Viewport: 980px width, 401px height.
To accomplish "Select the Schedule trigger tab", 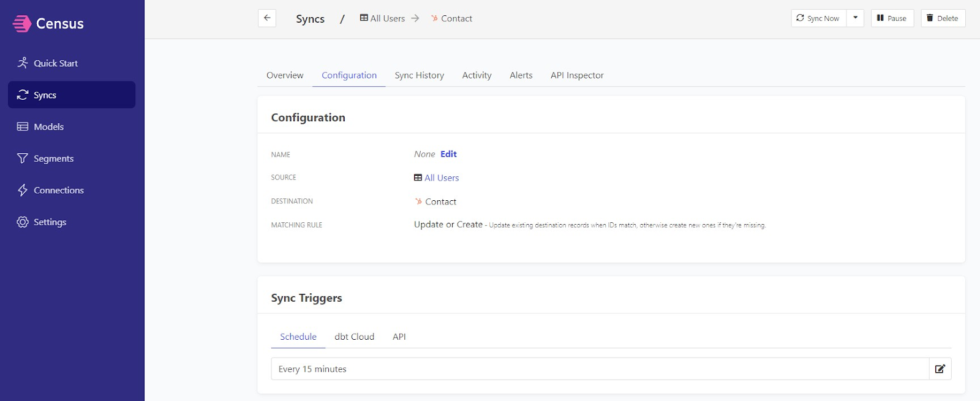I will click(298, 337).
